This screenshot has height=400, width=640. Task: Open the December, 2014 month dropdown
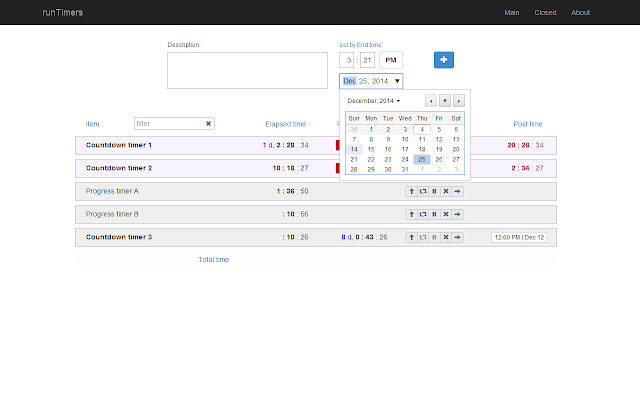373,101
